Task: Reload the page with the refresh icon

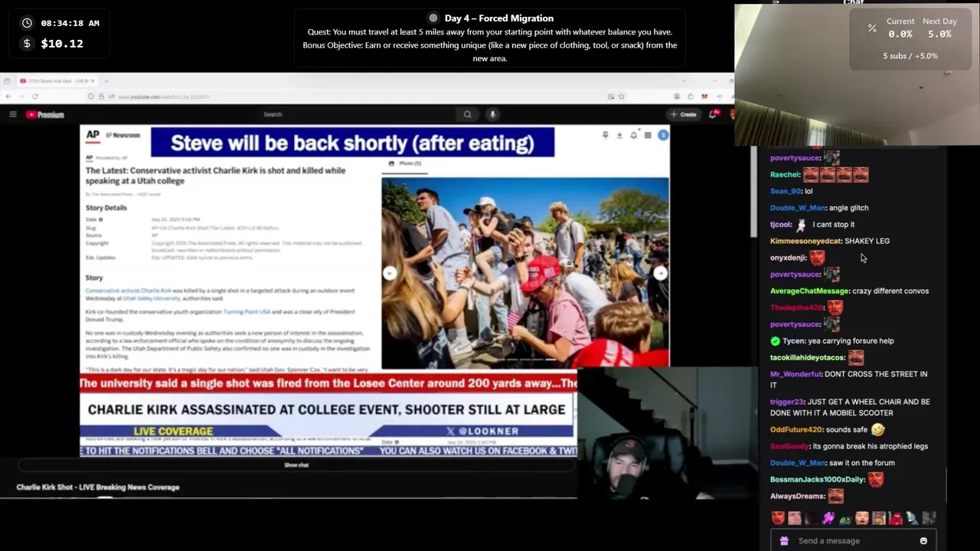Action: point(35,96)
